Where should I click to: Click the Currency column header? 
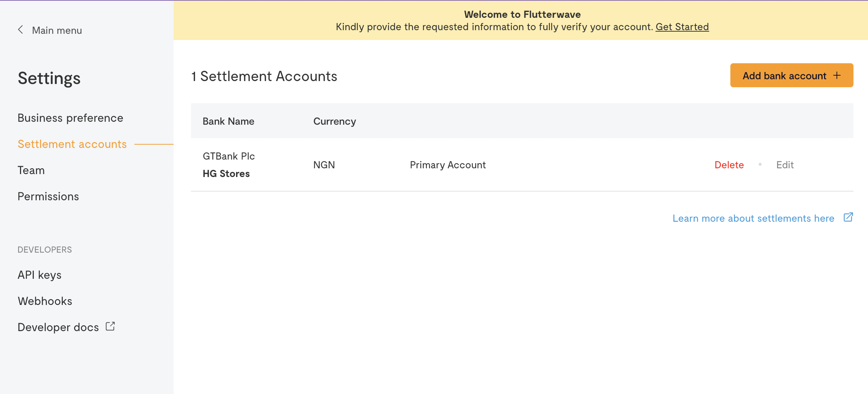334,121
